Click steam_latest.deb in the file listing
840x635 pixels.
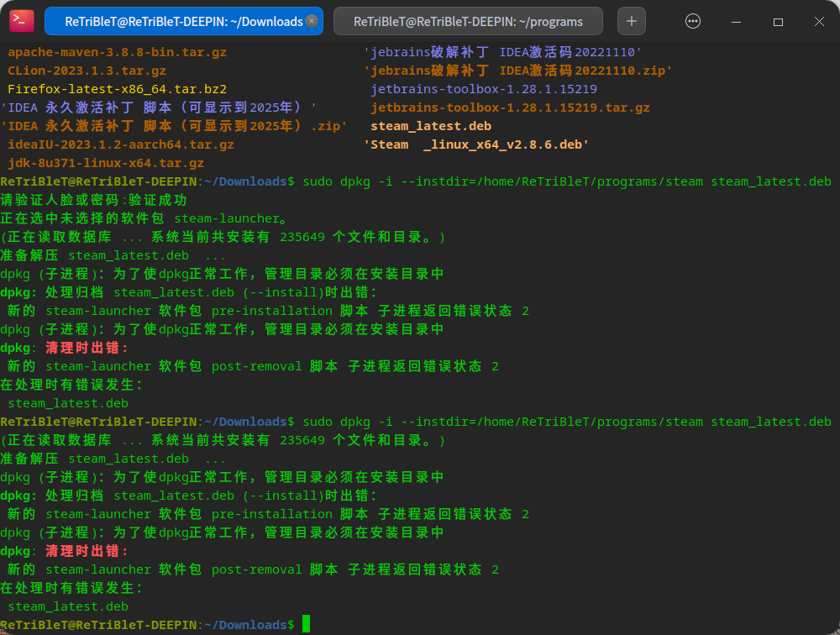tap(431, 126)
